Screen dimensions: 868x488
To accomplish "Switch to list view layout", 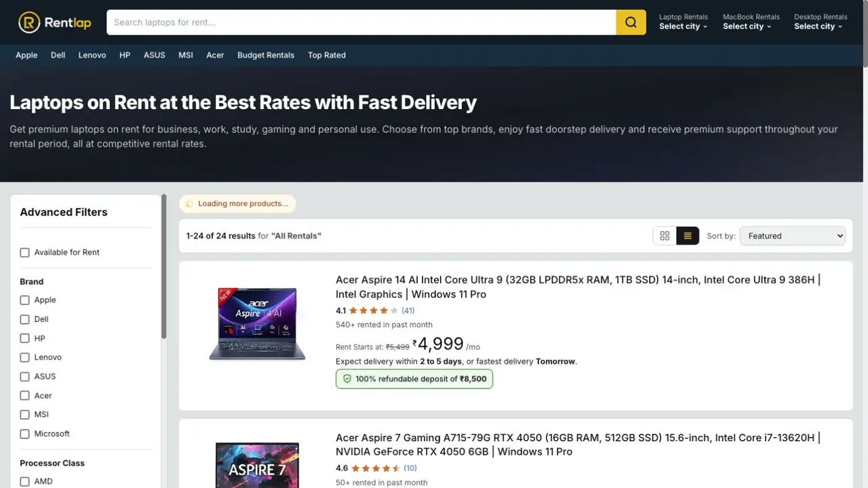I will pyautogui.click(x=688, y=236).
